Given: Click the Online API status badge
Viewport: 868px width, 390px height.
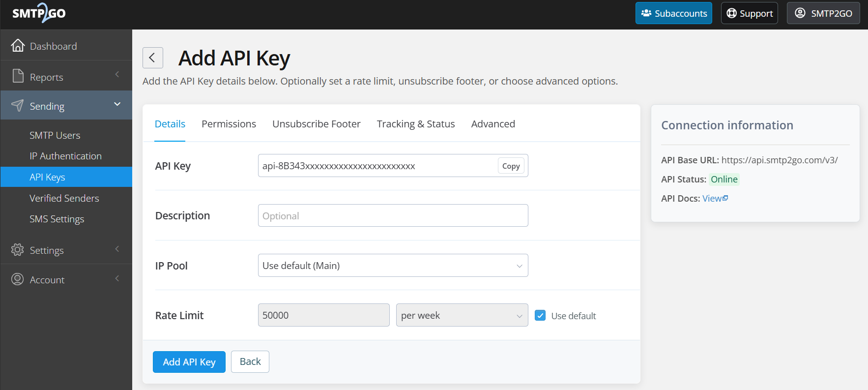Looking at the screenshot, I should [724, 180].
